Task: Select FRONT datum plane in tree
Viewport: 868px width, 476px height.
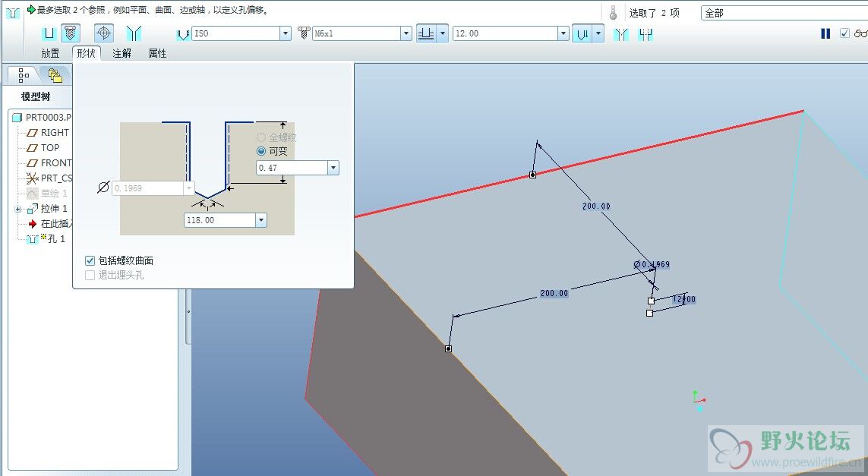Action: click(49, 162)
